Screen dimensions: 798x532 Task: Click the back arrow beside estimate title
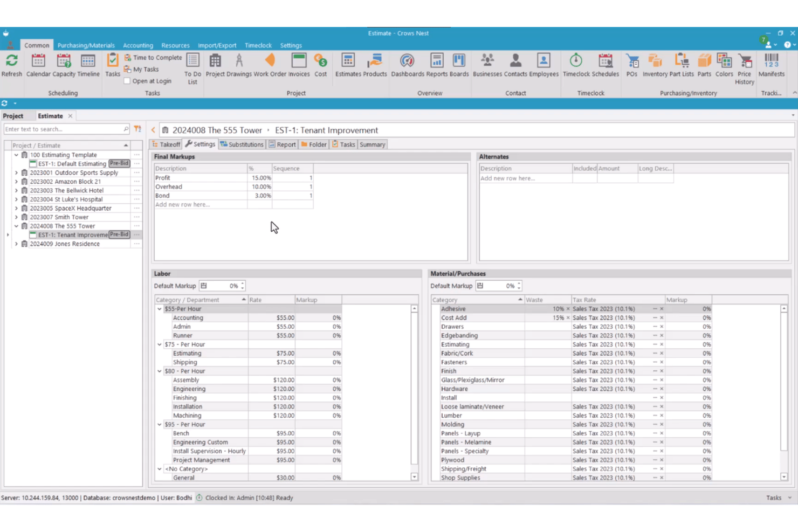tap(153, 130)
